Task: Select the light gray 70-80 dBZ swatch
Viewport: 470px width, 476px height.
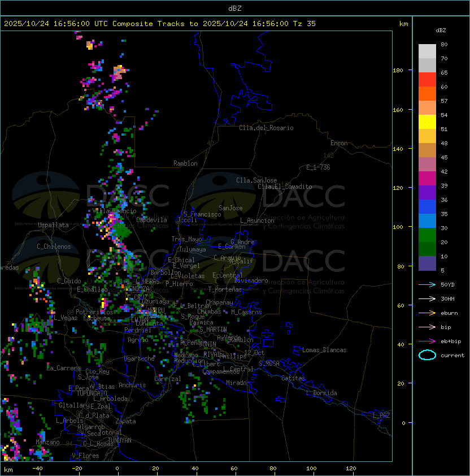Action: (x=427, y=51)
